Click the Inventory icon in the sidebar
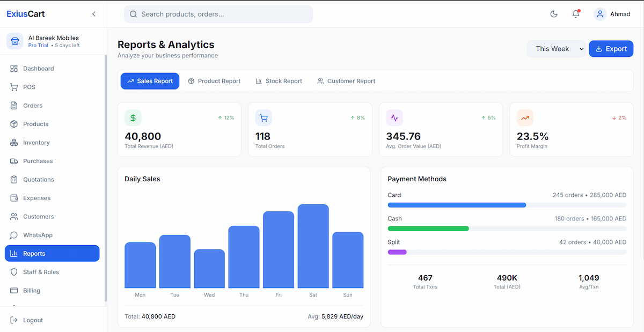Viewport: 644px width, 332px height. click(14, 143)
